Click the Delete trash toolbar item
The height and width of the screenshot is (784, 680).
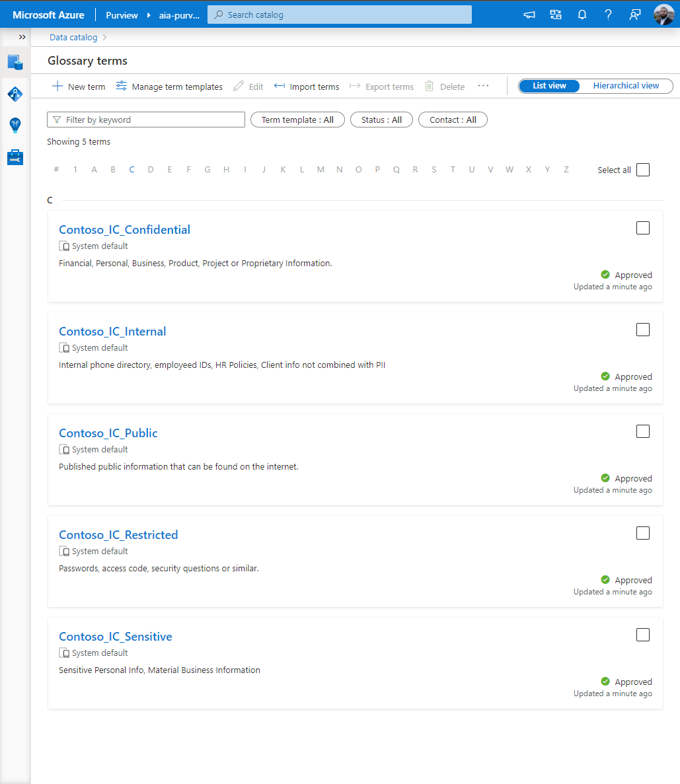(444, 87)
